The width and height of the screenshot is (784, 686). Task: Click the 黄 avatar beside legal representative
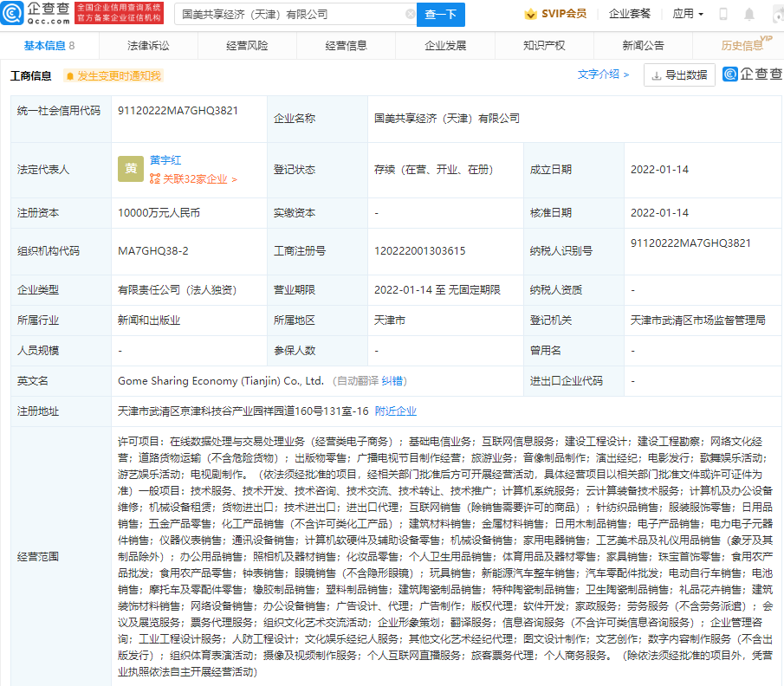pos(130,168)
